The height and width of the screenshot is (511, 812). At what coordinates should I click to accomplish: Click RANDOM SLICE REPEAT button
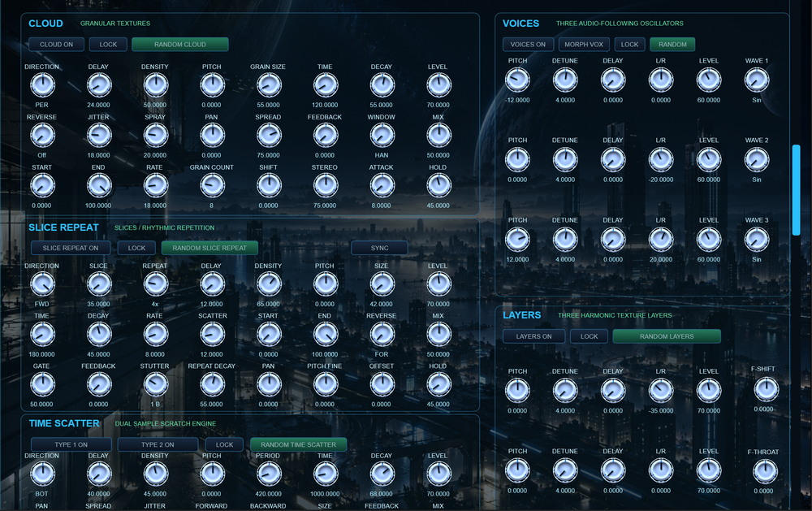click(x=209, y=249)
